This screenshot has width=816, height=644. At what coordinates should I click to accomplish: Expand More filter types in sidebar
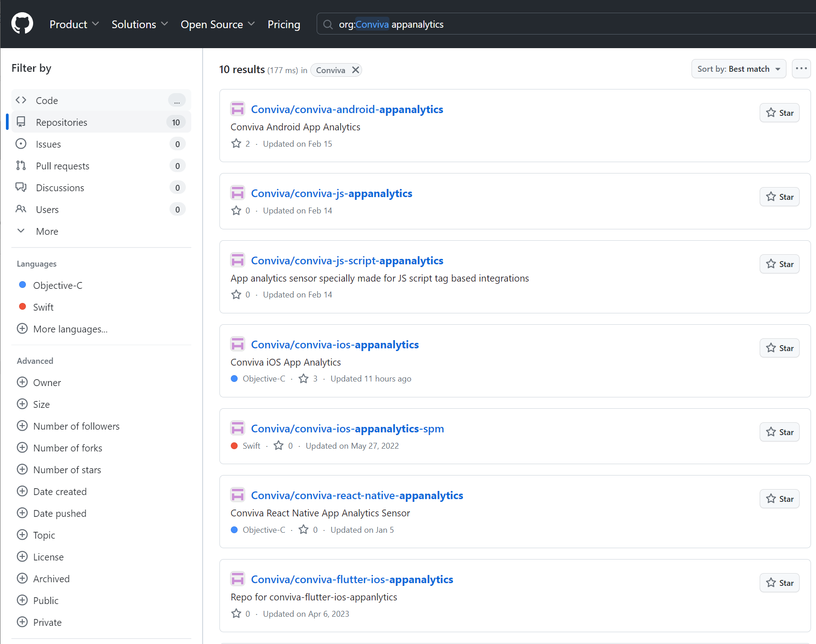47,232
